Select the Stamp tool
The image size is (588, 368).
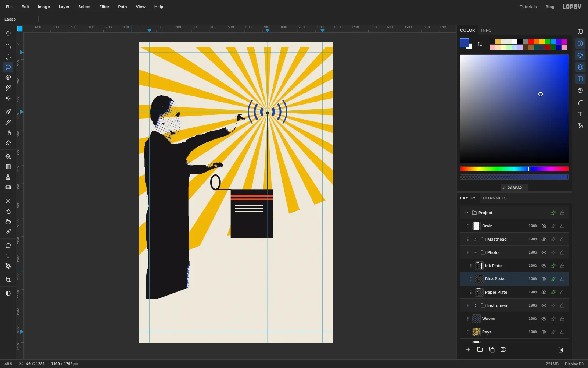[8, 177]
